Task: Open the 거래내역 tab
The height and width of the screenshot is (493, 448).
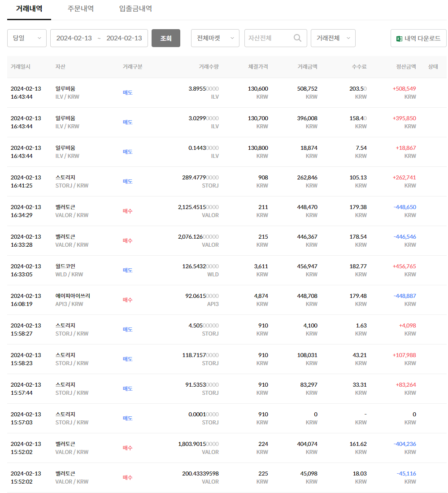Action: pos(29,9)
